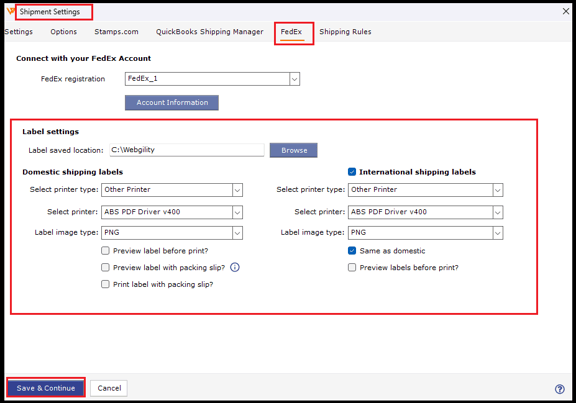The width and height of the screenshot is (576, 403).
Task: Click info icon beside packing slip preview
Action: (235, 267)
